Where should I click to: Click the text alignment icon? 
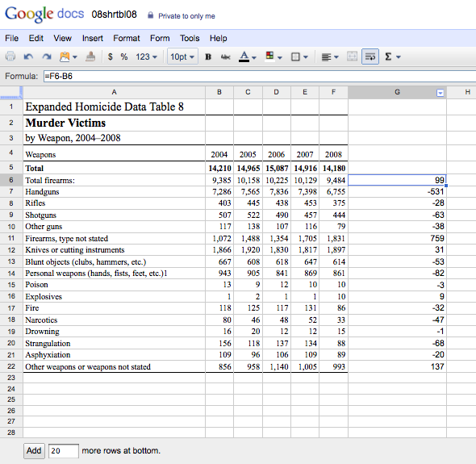click(326, 56)
